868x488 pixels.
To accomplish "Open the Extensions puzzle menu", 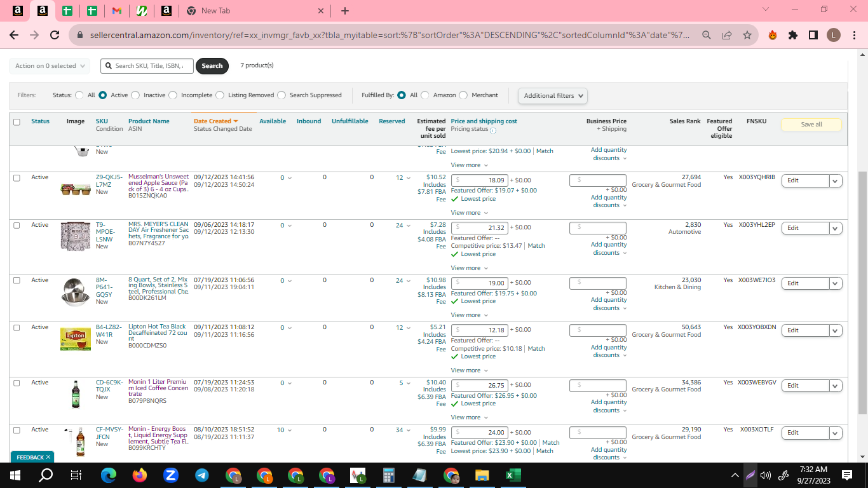I will 793,35.
